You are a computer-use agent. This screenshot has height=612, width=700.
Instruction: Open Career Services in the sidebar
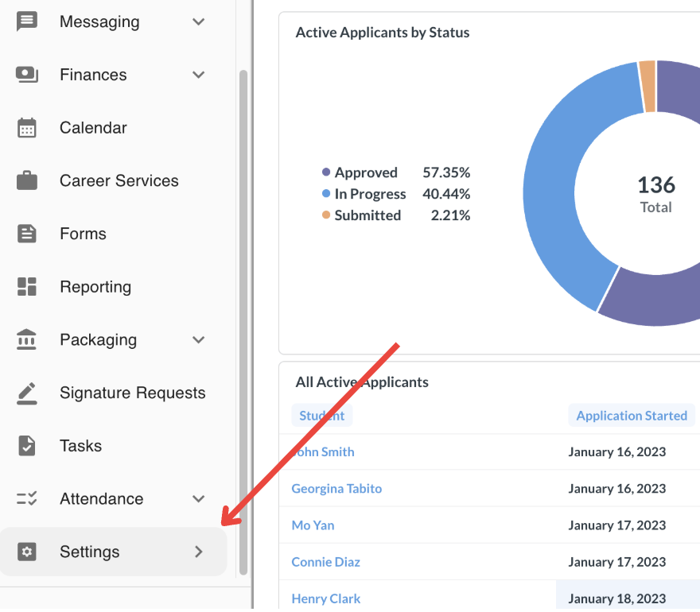click(119, 180)
